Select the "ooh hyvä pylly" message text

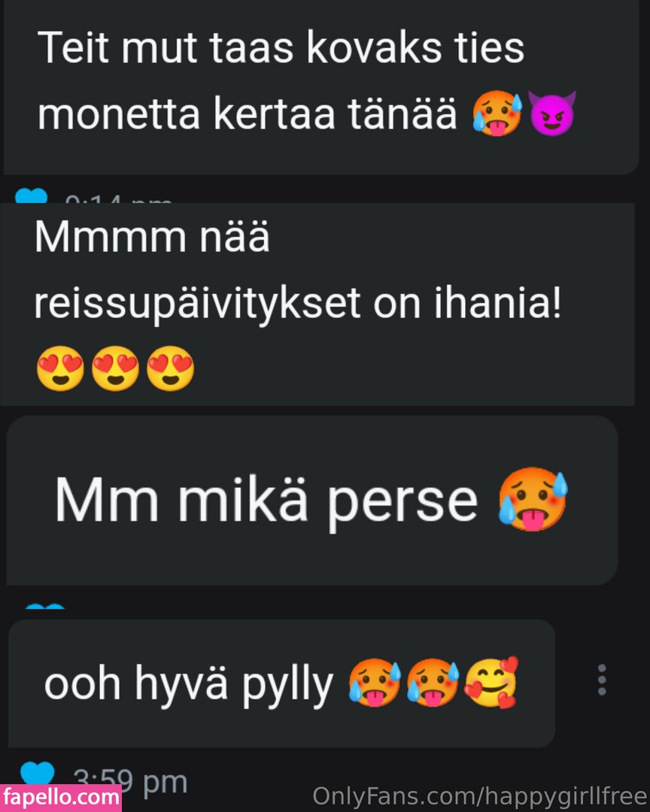(x=189, y=684)
